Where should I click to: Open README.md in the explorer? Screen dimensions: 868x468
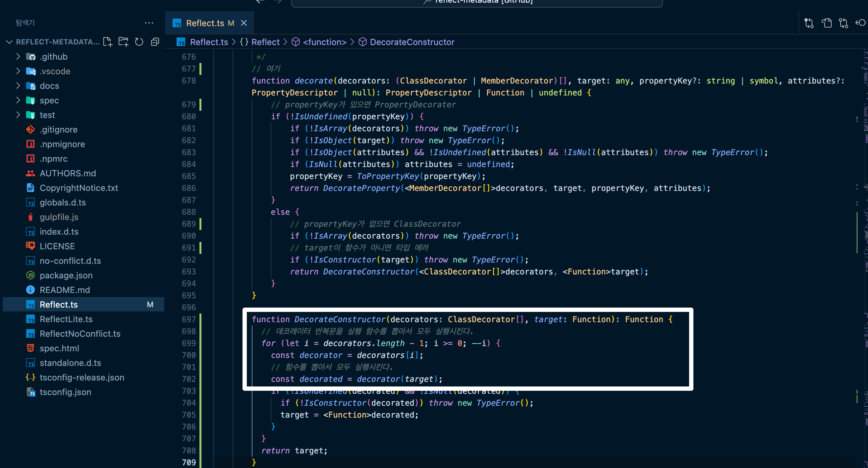[65, 290]
